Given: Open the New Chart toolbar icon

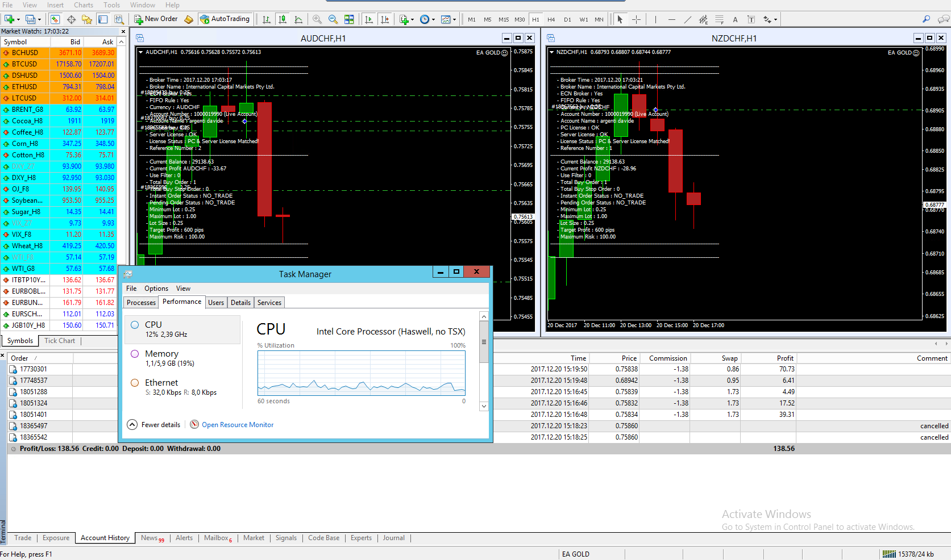Looking at the screenshot, I should [9, 19].
